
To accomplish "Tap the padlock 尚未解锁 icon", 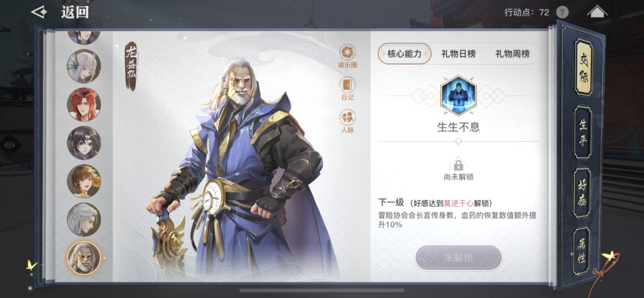I will coord(458,165).
